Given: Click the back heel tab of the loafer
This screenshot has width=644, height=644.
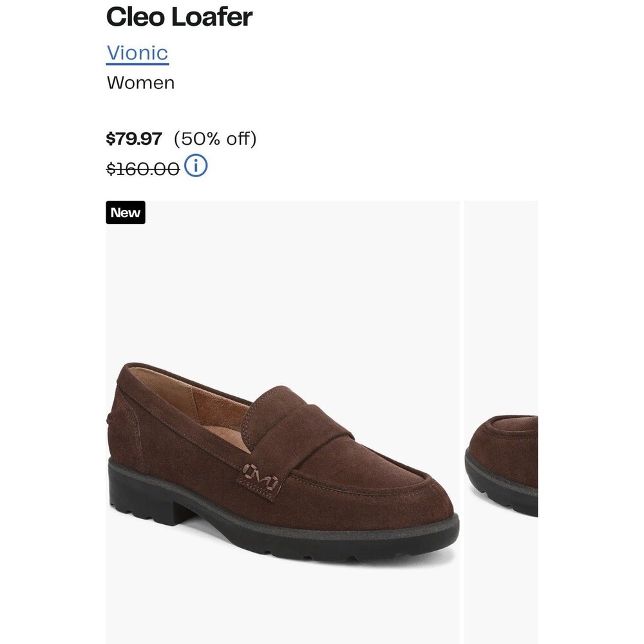Looking at the screenshot, I should tap(112, 420).
